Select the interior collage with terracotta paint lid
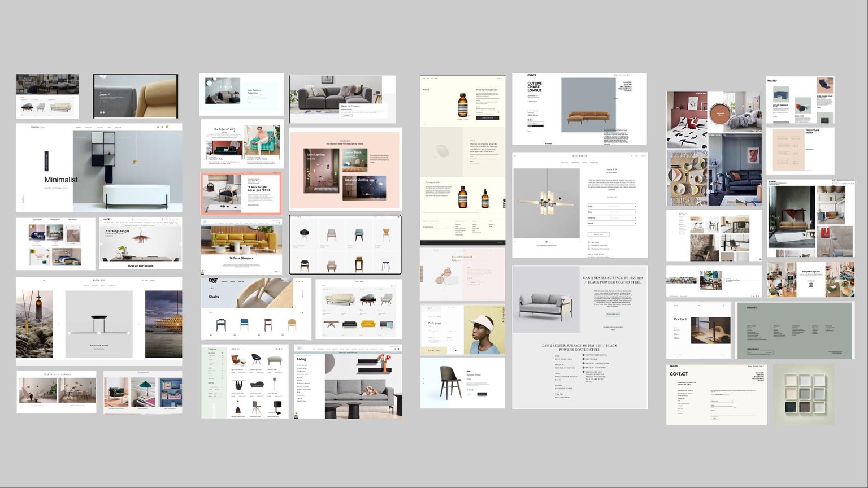 click(x=714, y=149)
